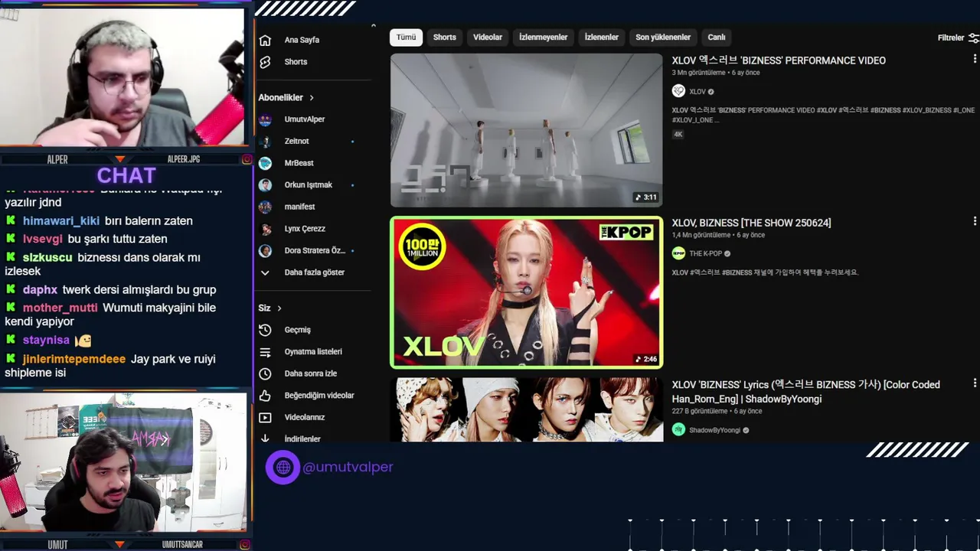Open Lynx Çerezz channel avatar

[x=265, y=229]
